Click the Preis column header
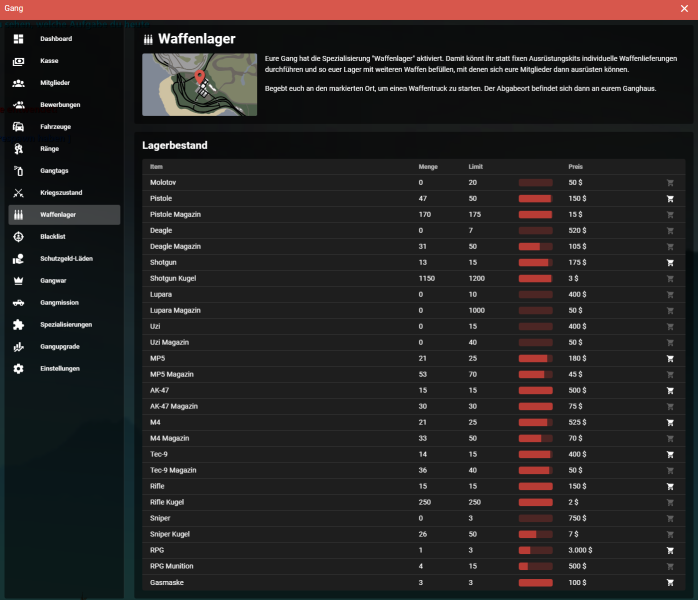698x600 pixels. click(575, 166)
